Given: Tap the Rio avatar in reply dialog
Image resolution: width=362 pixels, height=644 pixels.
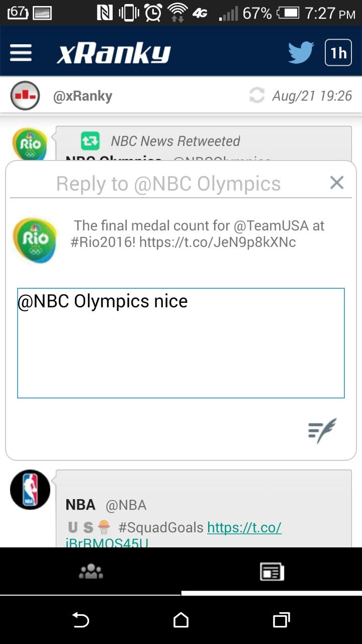Looking at the screenshot, I should [x=35, y=240].
